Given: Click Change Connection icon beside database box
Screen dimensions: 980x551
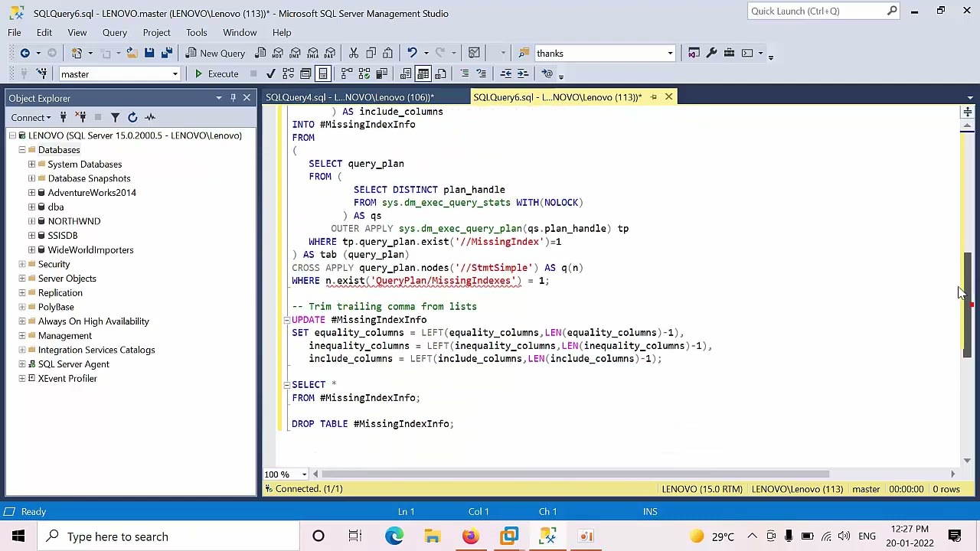Looking at the screenshot, I should pos(43,73).
